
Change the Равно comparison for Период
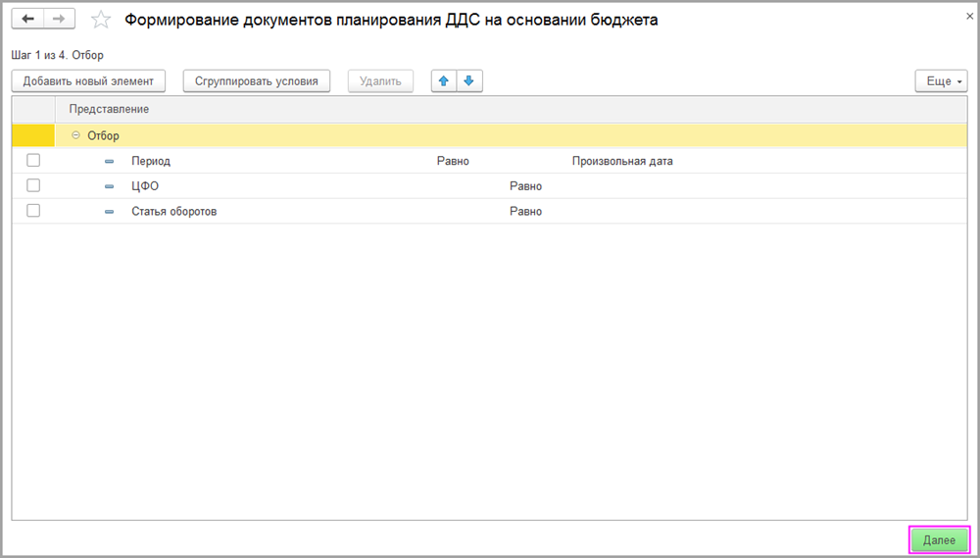453,161
